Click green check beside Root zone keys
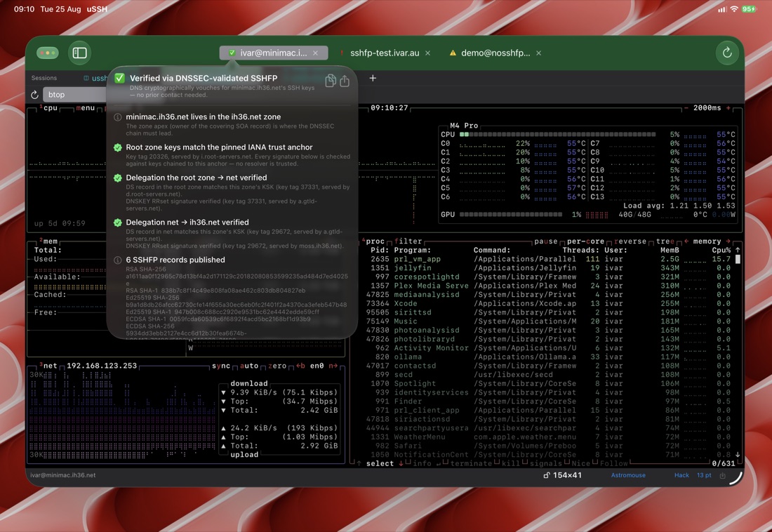This screenshot has width=772, height=532. (x=118, y=147)
